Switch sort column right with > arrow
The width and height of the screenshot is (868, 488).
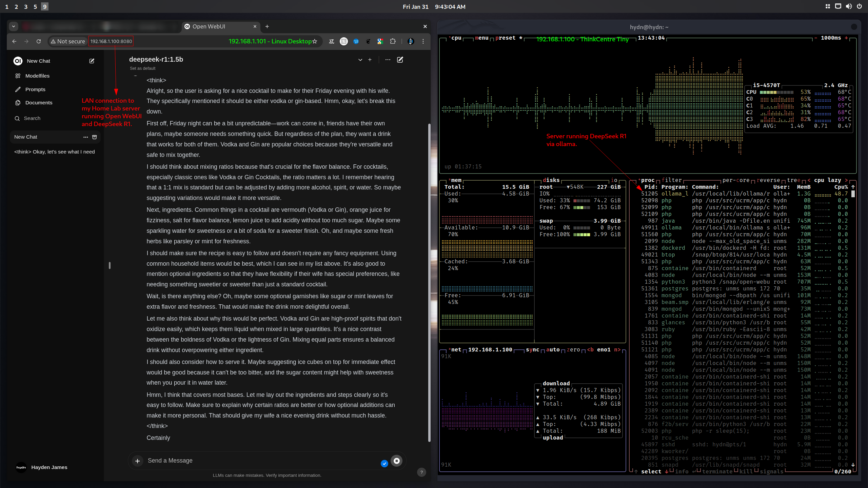(x=846, y=180)
